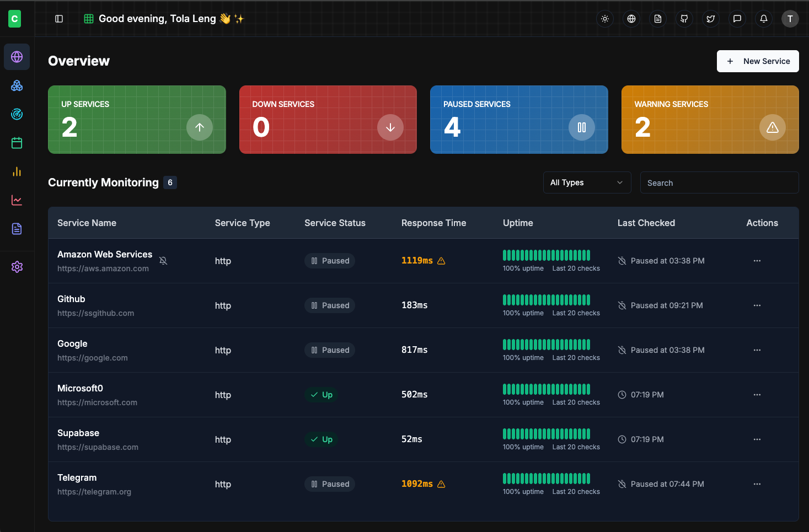
Task: Inspect the Google uptime bar indicator
Action: (546, 345)
